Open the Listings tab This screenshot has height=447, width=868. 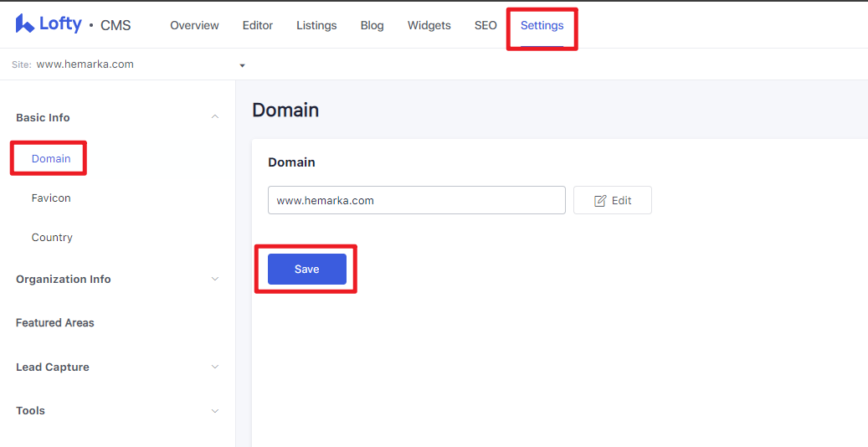316,25
